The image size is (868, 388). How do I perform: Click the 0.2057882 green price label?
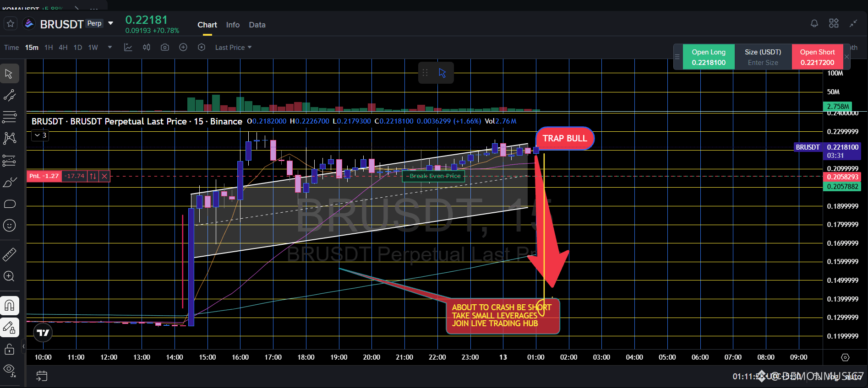842,187
